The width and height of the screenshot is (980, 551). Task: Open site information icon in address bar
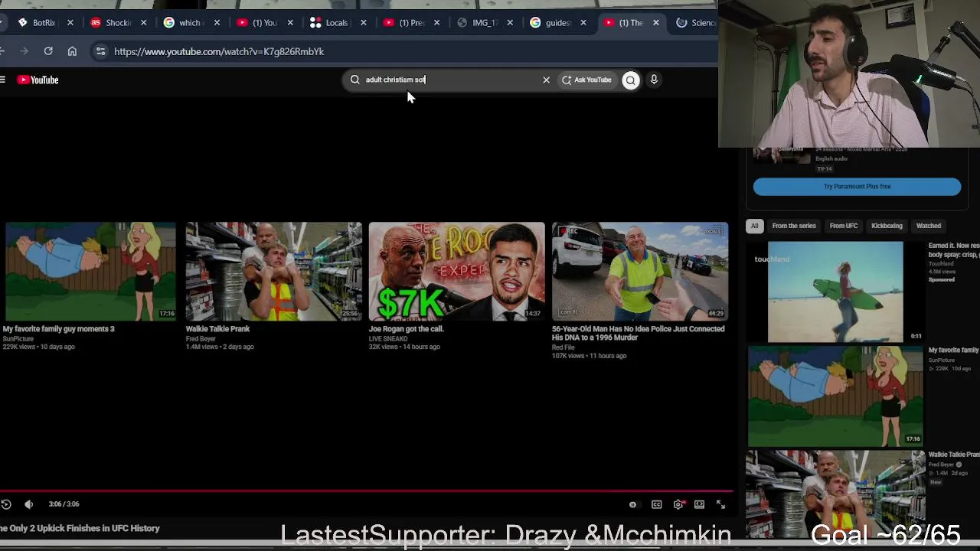click(x=100, y=51)
